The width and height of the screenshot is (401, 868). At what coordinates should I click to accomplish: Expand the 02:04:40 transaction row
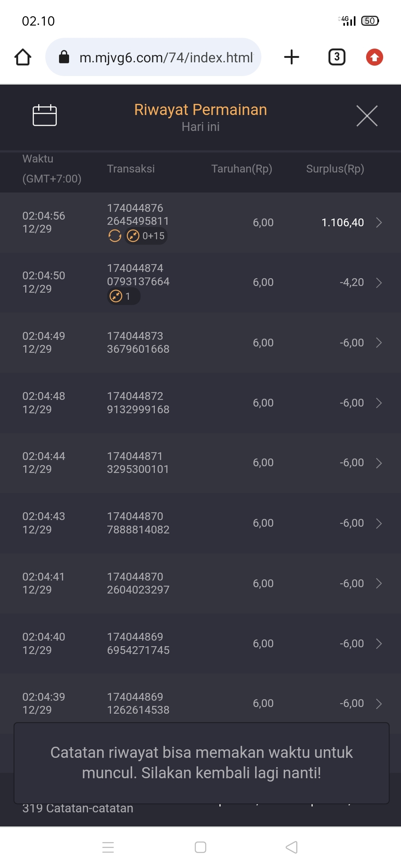(379, 644)
